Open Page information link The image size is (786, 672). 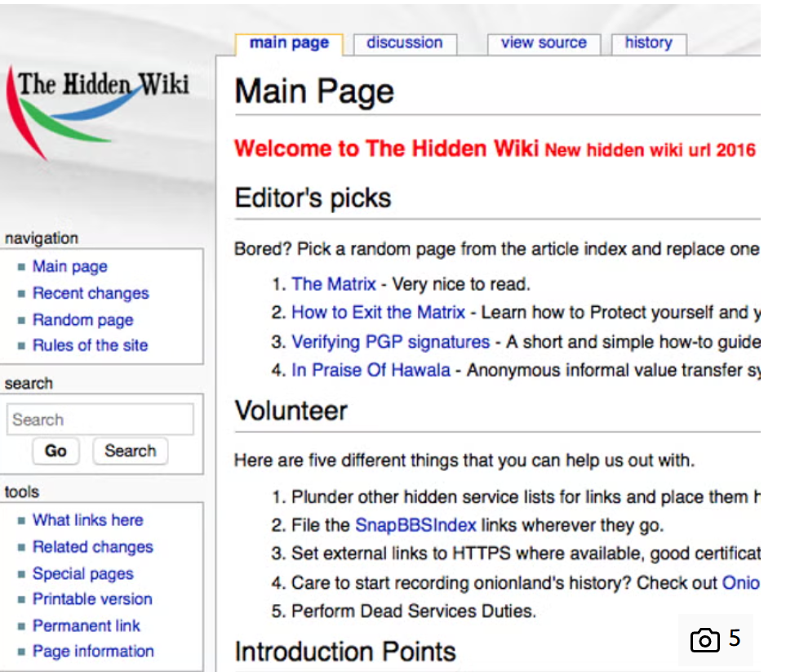point(93,651)
